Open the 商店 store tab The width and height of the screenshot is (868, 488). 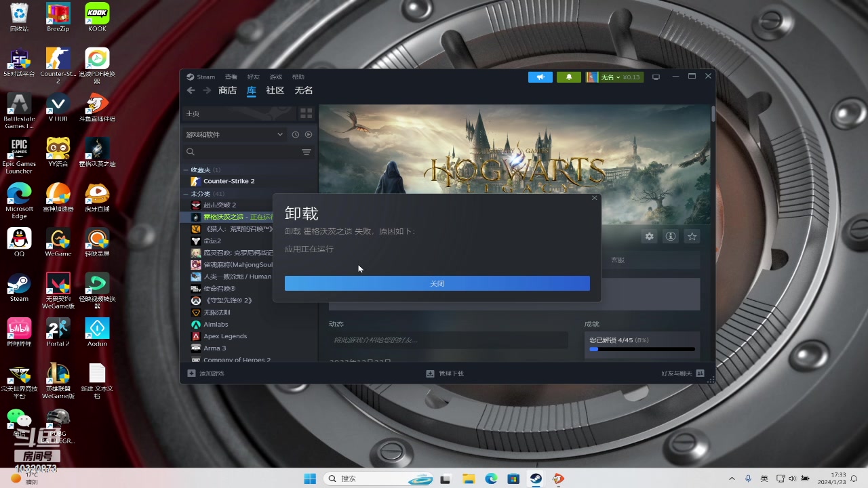click(227, 91)
